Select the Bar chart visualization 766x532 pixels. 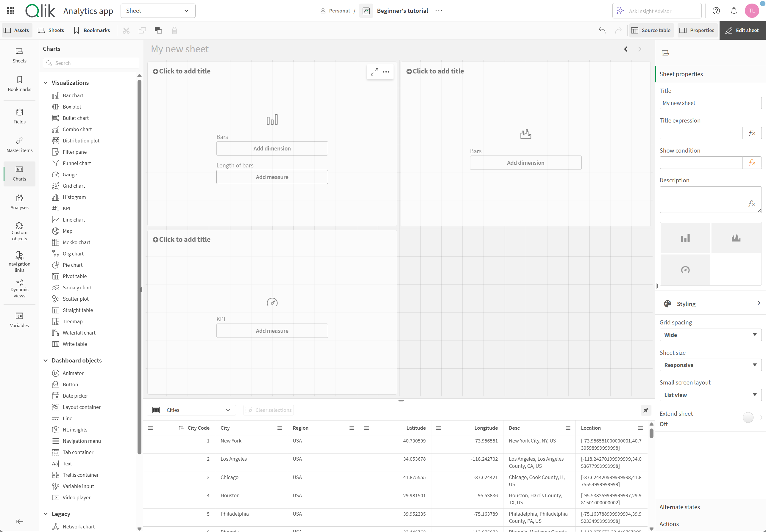click(x=72, y=95)
